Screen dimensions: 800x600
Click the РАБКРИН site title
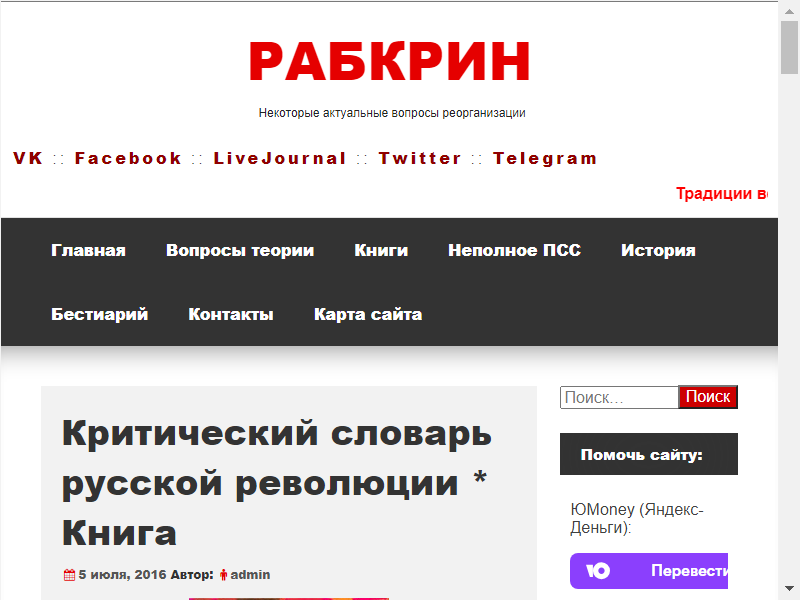pos(389,62)
